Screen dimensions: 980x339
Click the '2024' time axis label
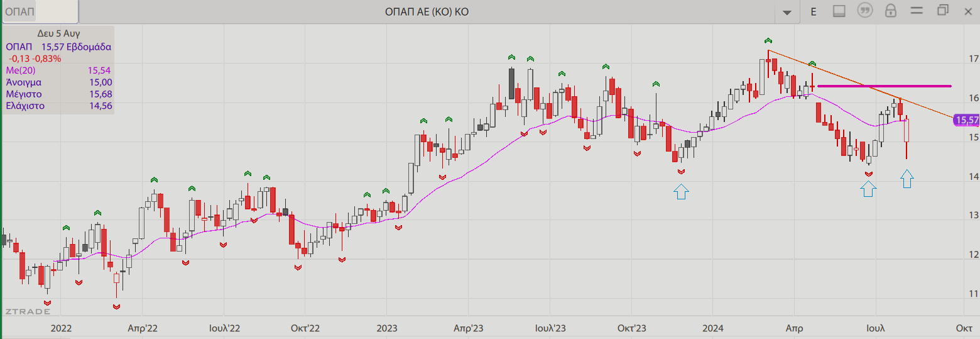[713, 328]
